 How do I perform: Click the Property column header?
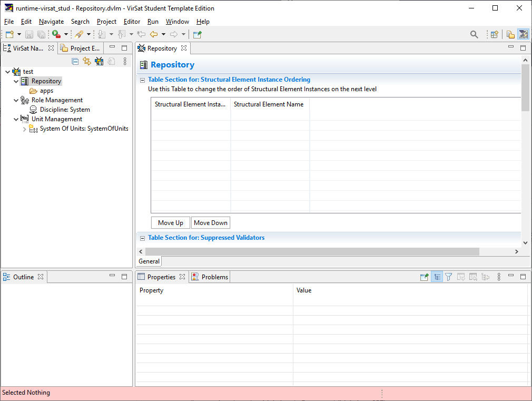214,290
